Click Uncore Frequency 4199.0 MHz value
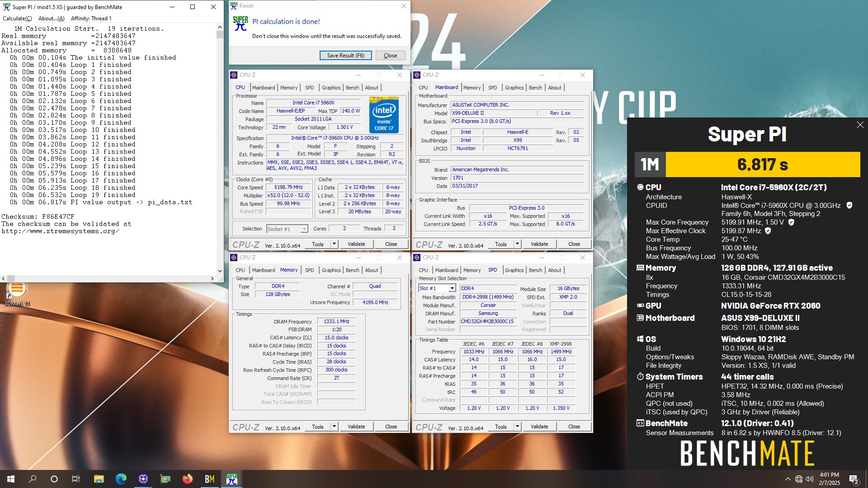Screen dimensions: 868x488 tap(375, 302)
